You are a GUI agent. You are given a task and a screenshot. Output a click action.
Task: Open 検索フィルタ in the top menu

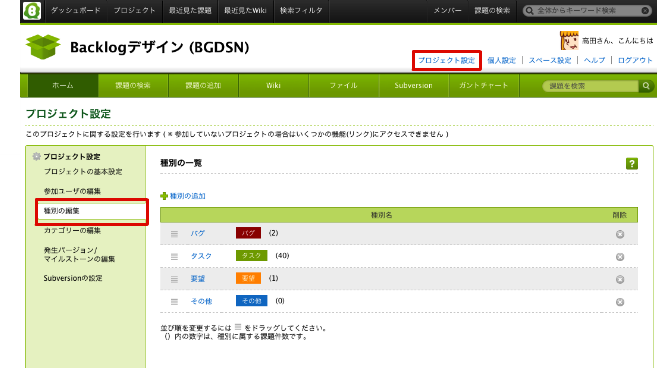tap(301, 10)
